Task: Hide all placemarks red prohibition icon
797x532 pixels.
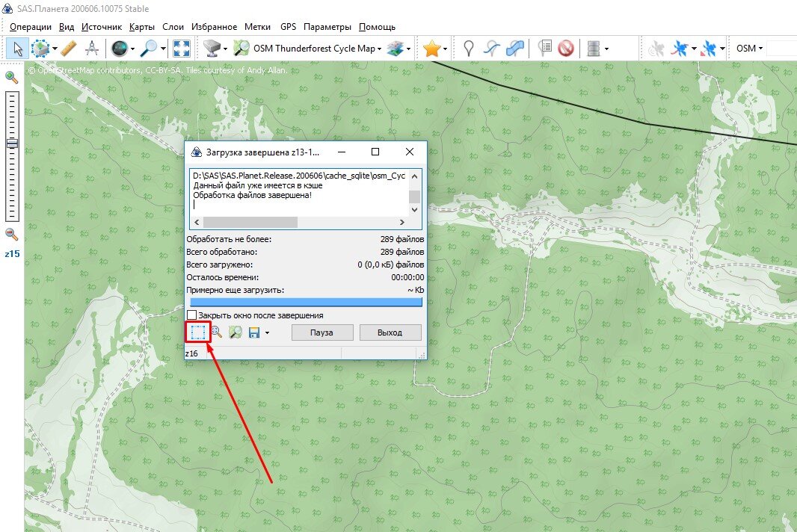Action: click(566, 49)
